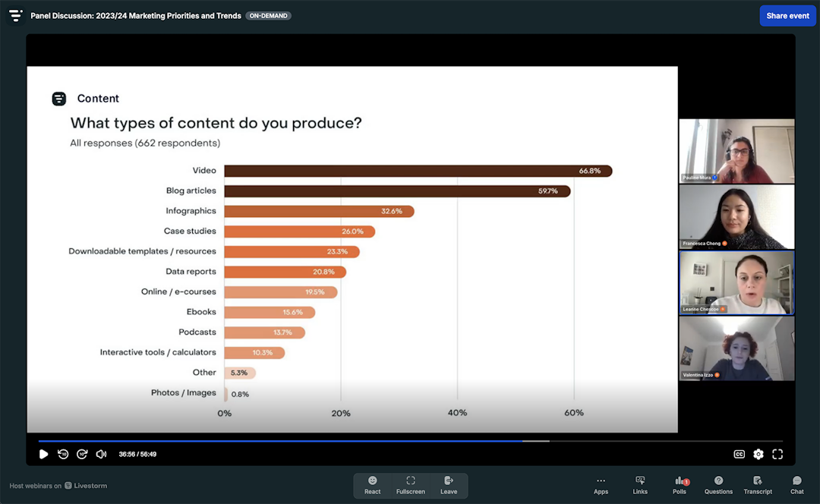This screenshot has width=820, height=504.
Task: Leave the event
Action: [x=449, y=485]
